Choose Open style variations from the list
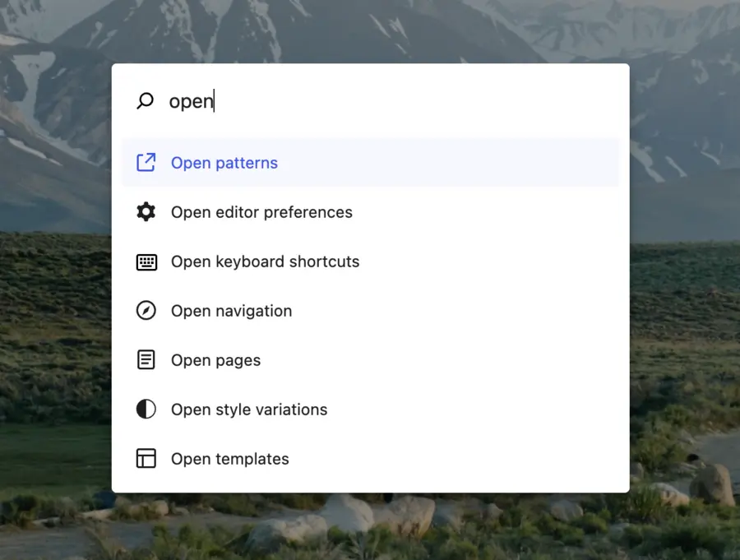Viewport: 740px width, 560px height. tap(249, 409)
